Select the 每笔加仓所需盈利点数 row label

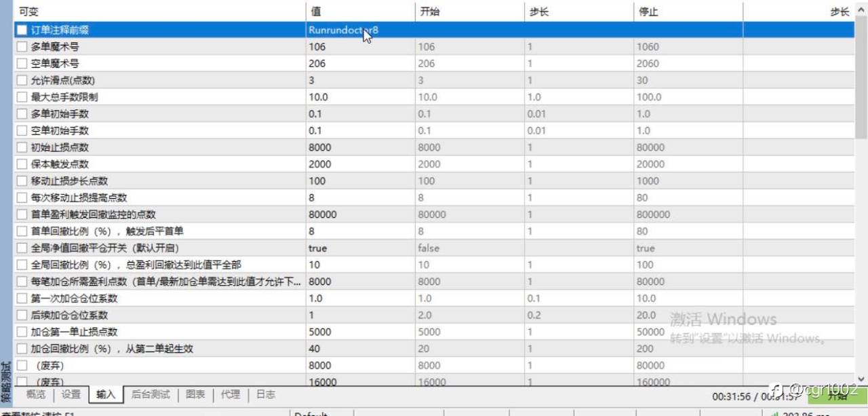(x=166, y=282)
